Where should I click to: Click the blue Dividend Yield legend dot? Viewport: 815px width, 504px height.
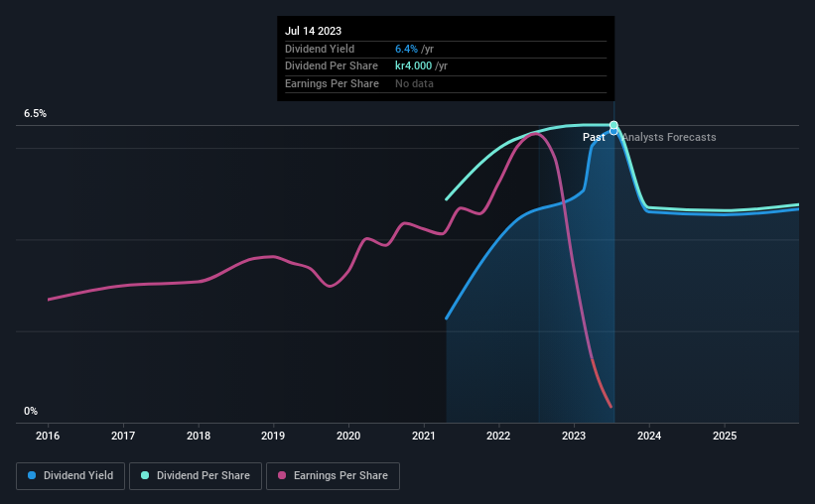click(x=32, y=475)
